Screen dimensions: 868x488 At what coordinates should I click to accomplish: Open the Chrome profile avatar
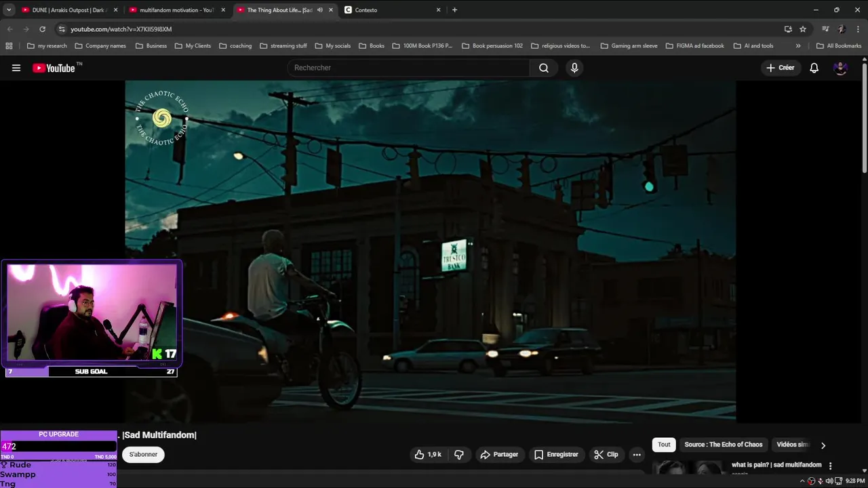[842, 29]
